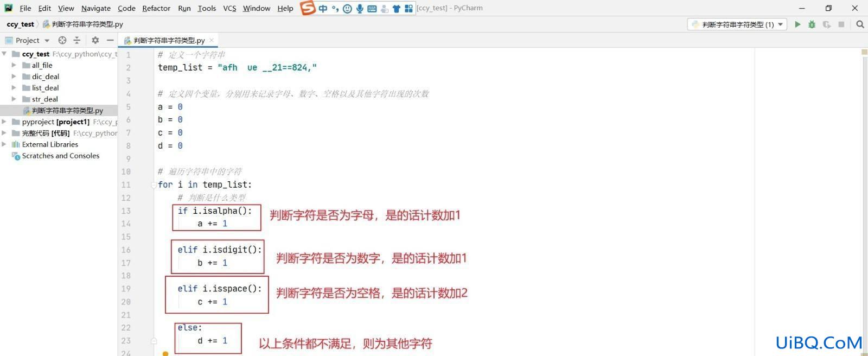This screenshot has height=356, width=868.
Task: Open the VCS menu
Action: [x=229, y=8]
